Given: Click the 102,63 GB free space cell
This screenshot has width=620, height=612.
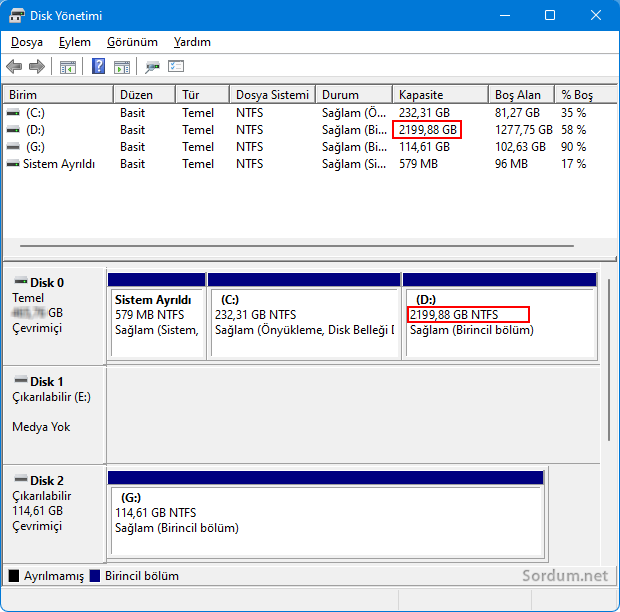Looking at the screenshot, I should pos(520,147).
